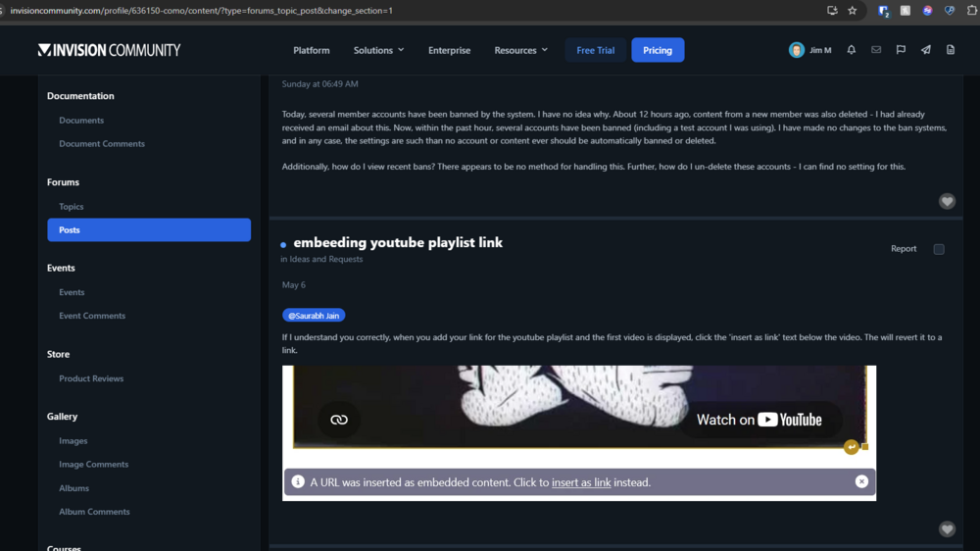Screen dimensions: 980x551
Task: Click the Jim M username
Action: pyautogui.click(x=820, y=50)
